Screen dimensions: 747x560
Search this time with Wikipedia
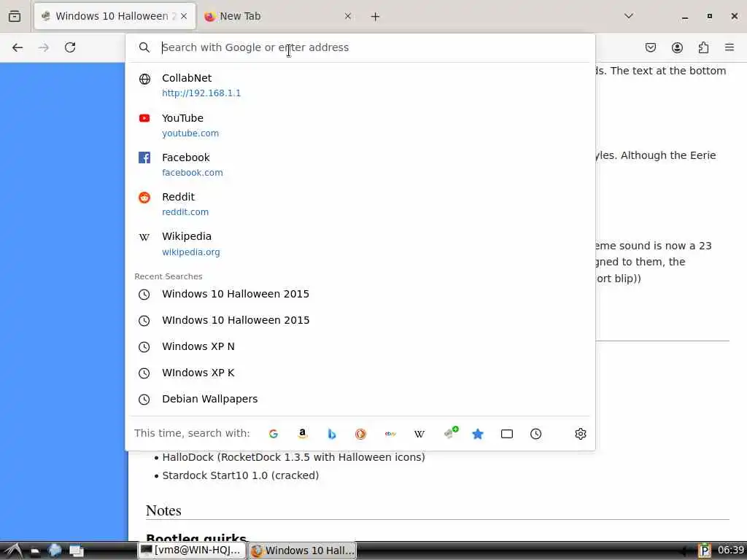419,434
